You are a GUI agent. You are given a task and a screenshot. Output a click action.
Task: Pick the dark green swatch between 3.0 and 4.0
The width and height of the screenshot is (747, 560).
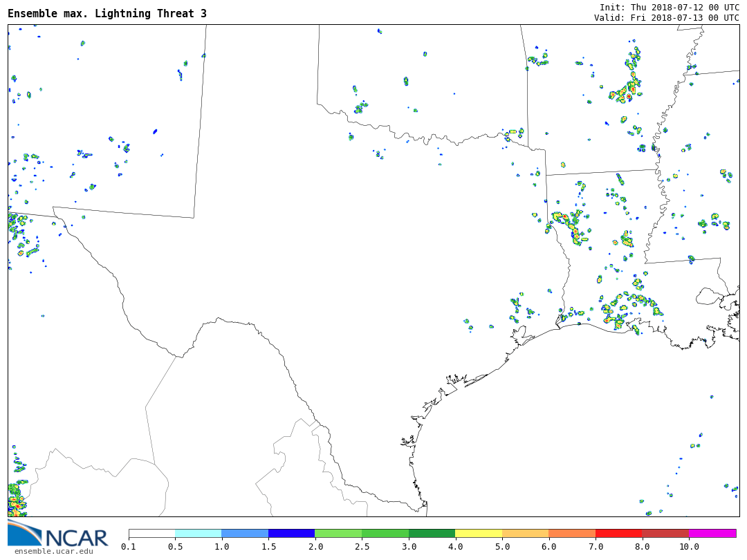tap(432, 534)
